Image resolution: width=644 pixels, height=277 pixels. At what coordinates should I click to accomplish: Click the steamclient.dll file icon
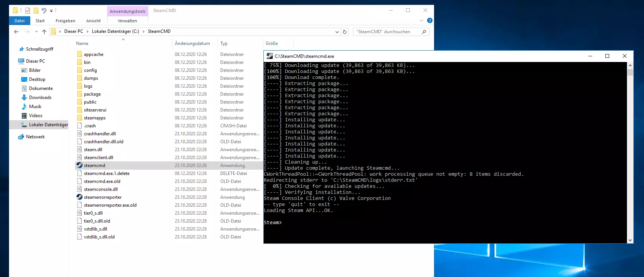(x=79, y=157)
